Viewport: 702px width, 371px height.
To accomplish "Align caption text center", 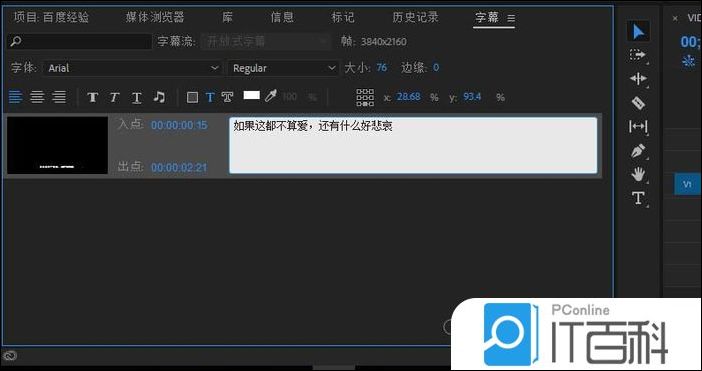I will [x=37, y=97].
